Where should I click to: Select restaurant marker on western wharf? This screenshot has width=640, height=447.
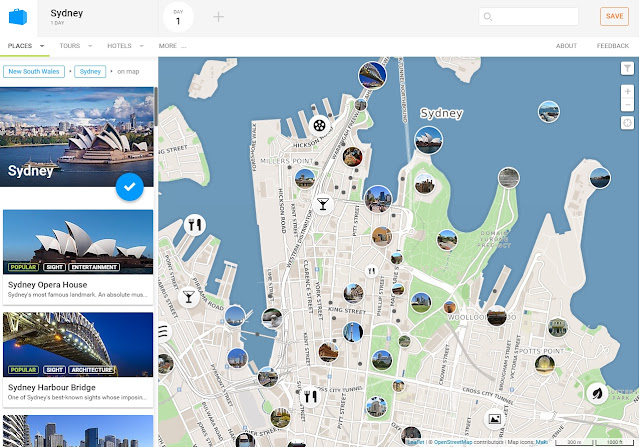(194, 225)
